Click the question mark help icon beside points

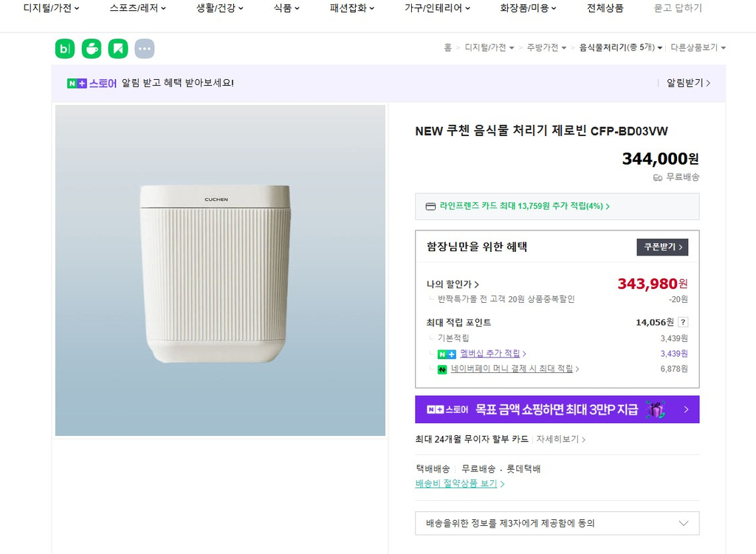tap(683, 322)
